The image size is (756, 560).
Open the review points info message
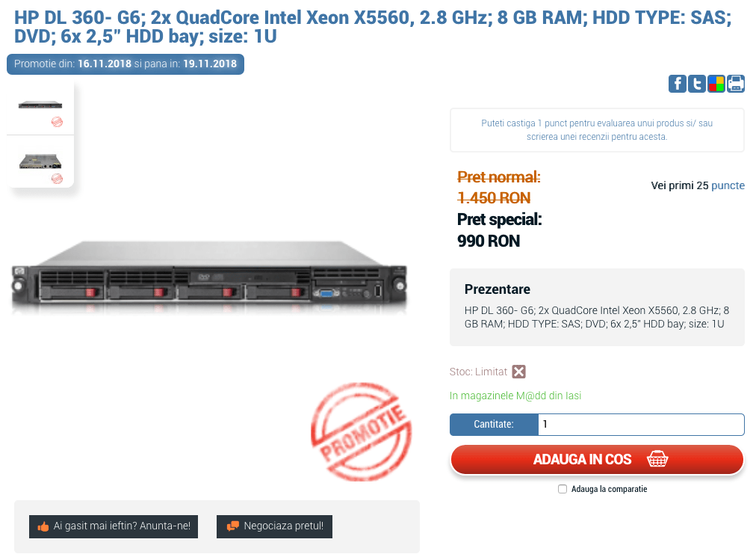point(597,130)
